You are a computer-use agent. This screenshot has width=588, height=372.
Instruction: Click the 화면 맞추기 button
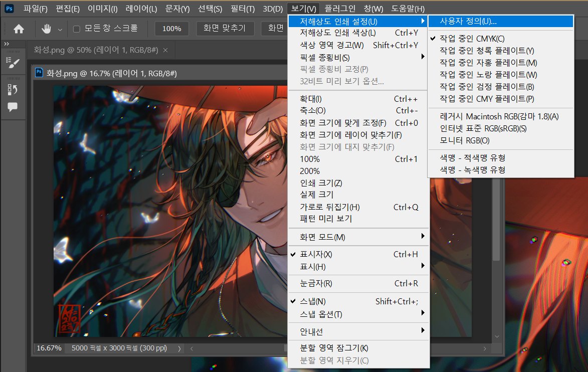[x=225, y=28]
